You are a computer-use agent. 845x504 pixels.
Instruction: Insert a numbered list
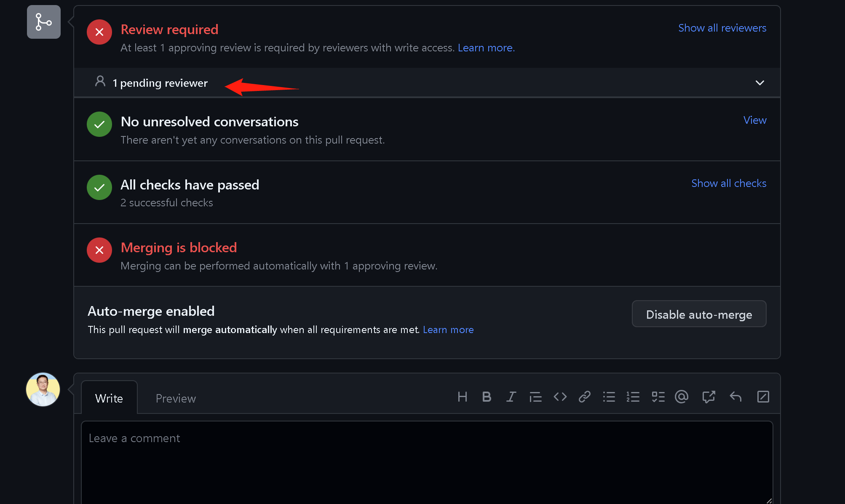point(633,397)
